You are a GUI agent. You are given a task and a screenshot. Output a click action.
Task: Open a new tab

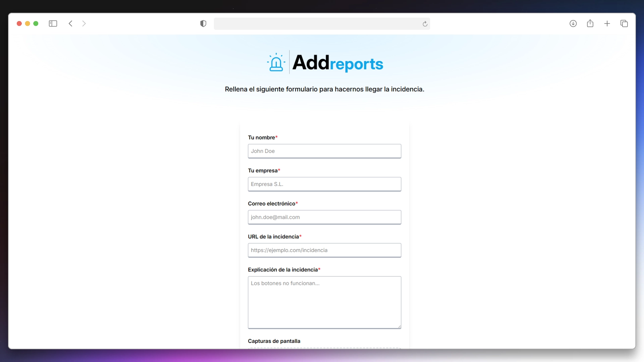[x=607, y=23]
